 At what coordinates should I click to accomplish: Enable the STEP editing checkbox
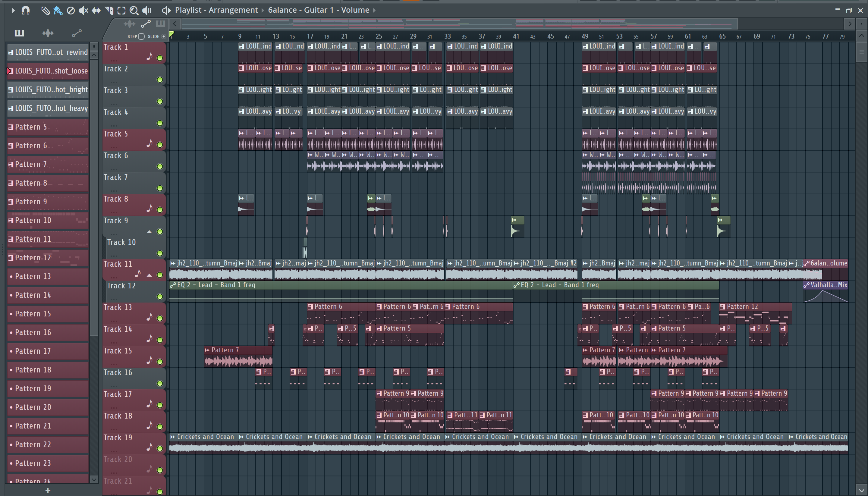(141, 36)
